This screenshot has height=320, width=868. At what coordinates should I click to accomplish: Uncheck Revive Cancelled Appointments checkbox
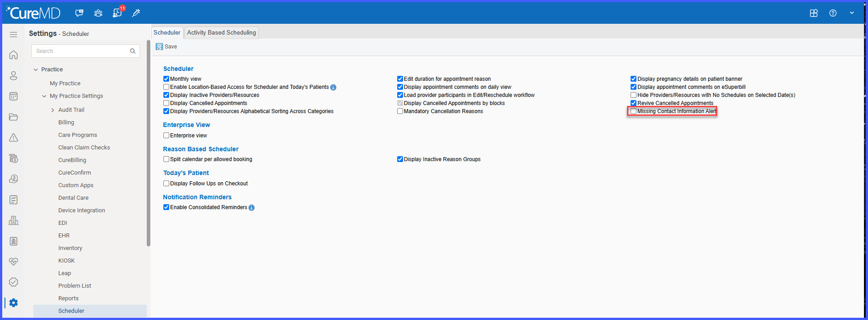(634, 103)
